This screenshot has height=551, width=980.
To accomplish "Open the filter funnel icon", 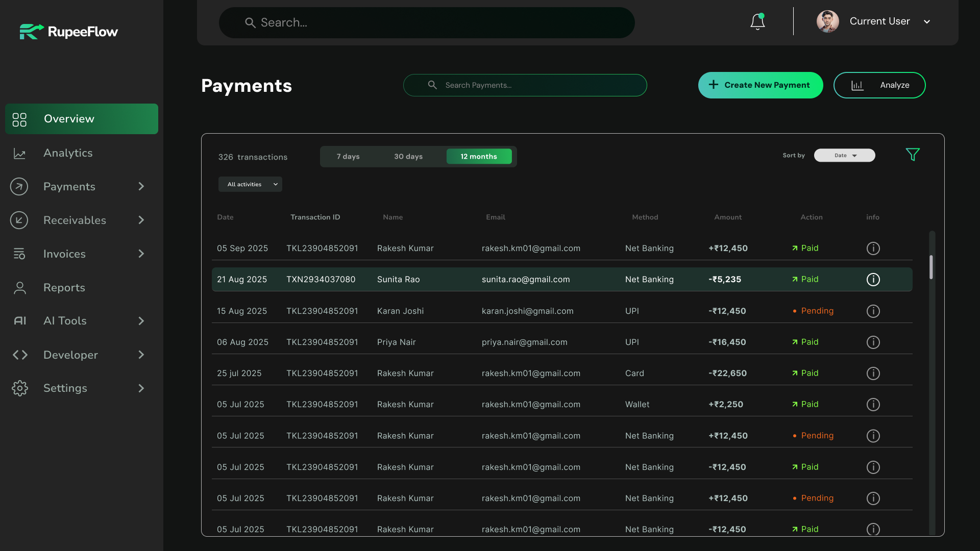I will pyautogui.click(x=913, y=155).
